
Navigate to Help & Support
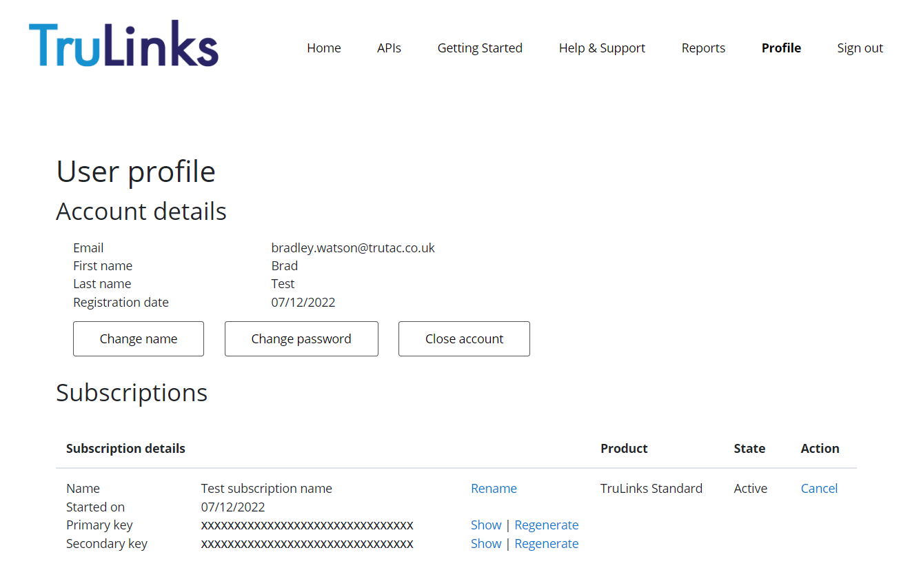[602, 48]
